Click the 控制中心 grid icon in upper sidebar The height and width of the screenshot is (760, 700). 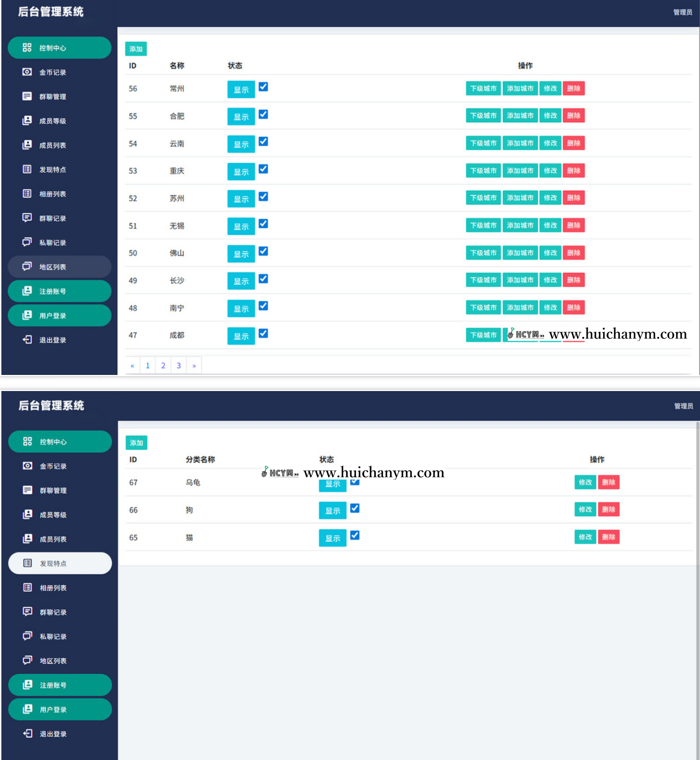(x=27, y=48)
